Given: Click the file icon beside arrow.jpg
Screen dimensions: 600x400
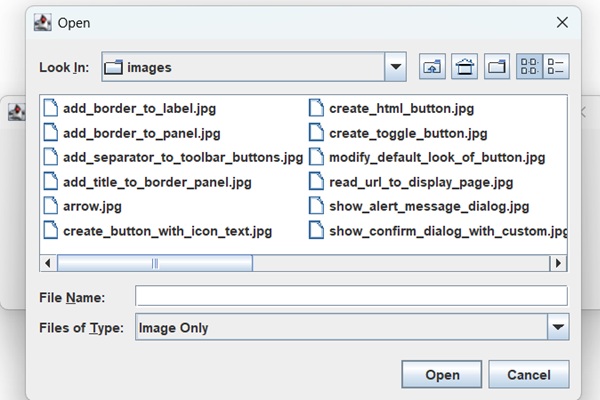Looking at the screenshot, I should click(x=51, y=206).
